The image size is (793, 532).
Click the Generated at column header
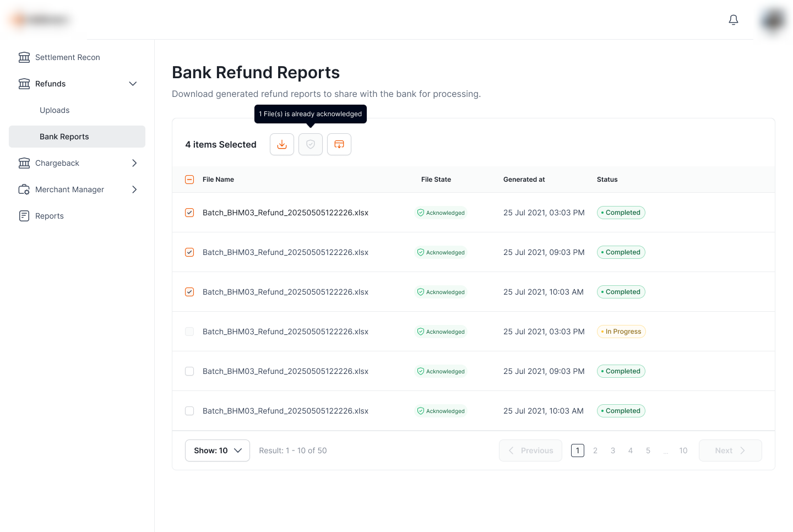[x=524, y=180]
